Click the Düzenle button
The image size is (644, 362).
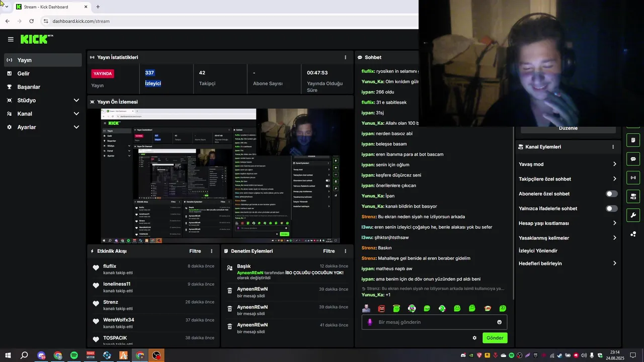pyautogui.click(x=568, y=128)
